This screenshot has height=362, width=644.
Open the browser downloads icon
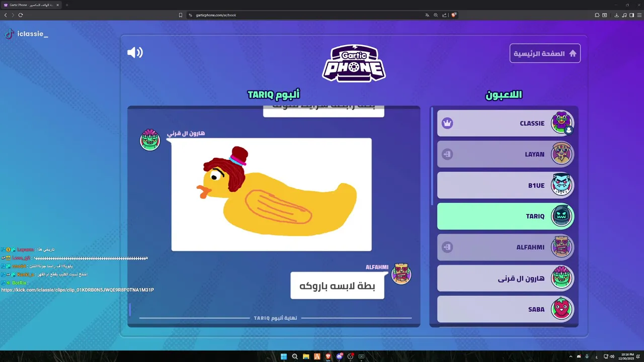coord(616,15)
